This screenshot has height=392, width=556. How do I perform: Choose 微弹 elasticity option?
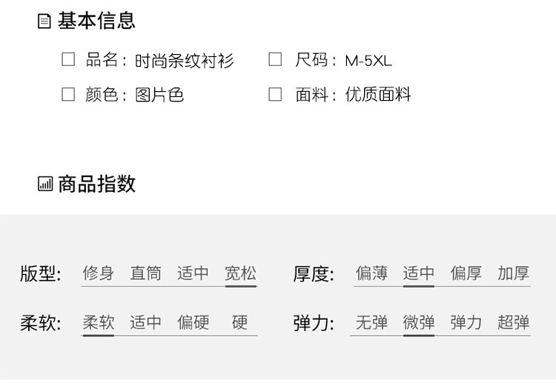coord(419,322)
